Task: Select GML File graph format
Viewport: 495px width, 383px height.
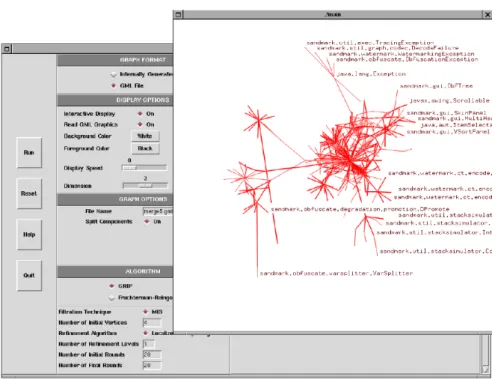Action: point(114,86)
